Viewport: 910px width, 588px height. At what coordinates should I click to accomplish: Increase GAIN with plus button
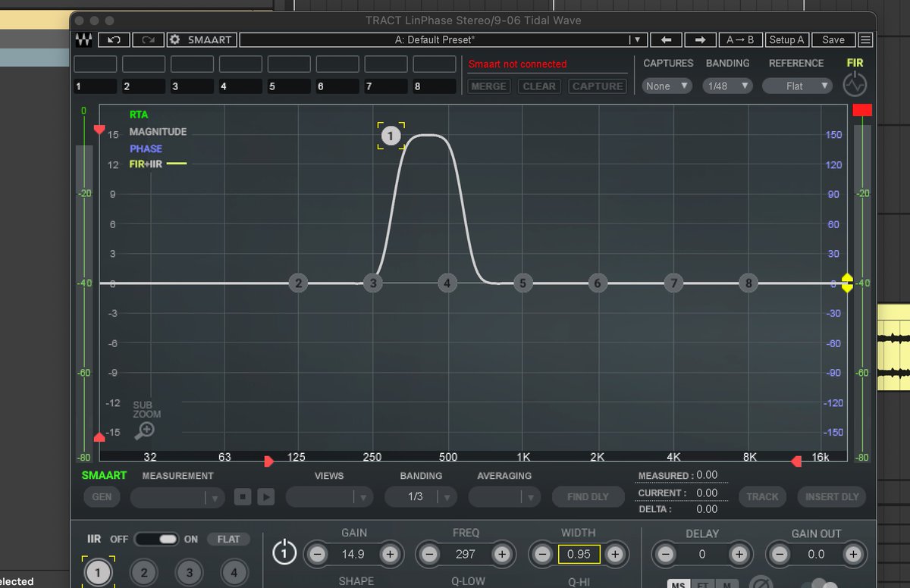coord(389,555)
